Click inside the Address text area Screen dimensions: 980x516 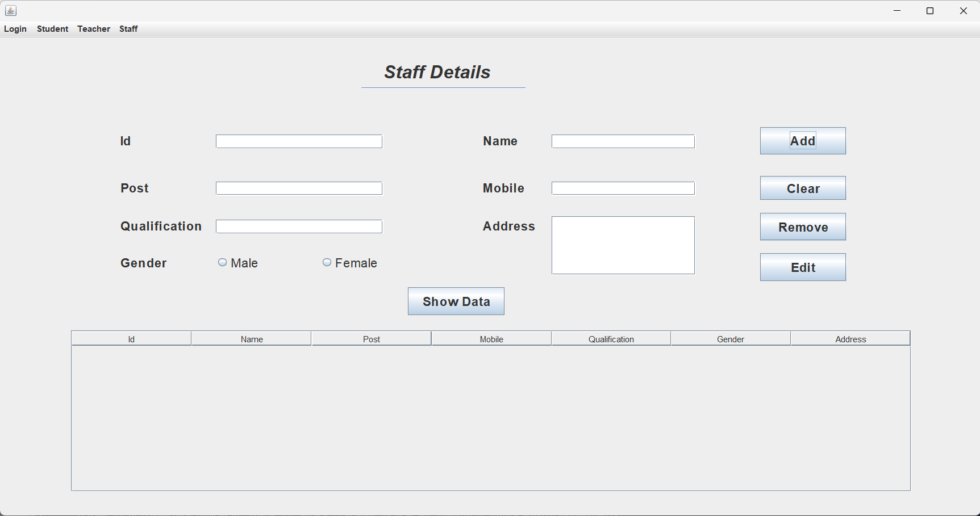[x=623, y=245]
